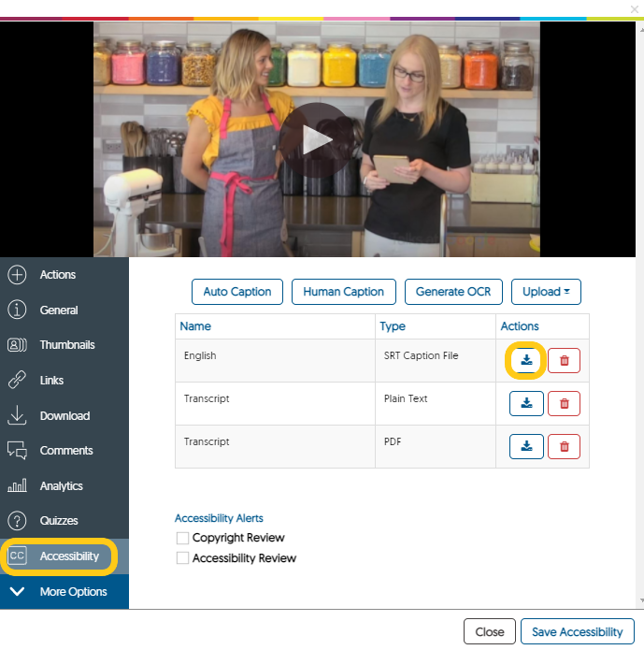Request a Human Caption

coord(343,292)
